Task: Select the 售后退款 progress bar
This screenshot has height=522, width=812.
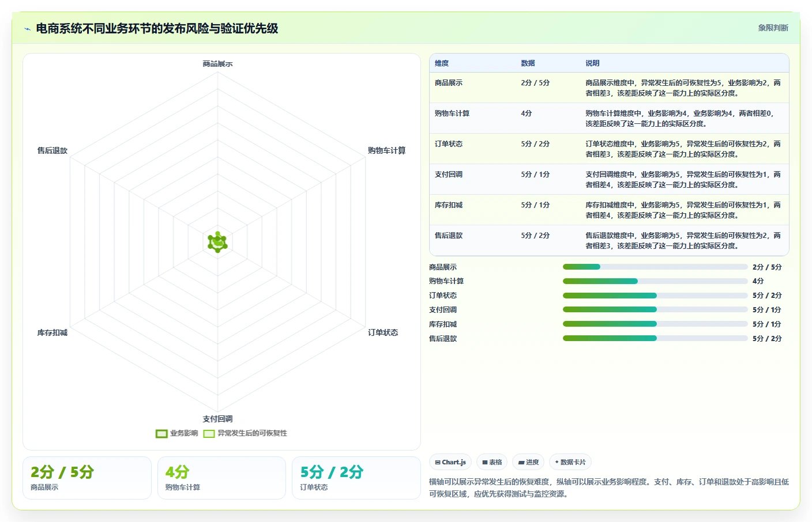Action: coord(655,338)
